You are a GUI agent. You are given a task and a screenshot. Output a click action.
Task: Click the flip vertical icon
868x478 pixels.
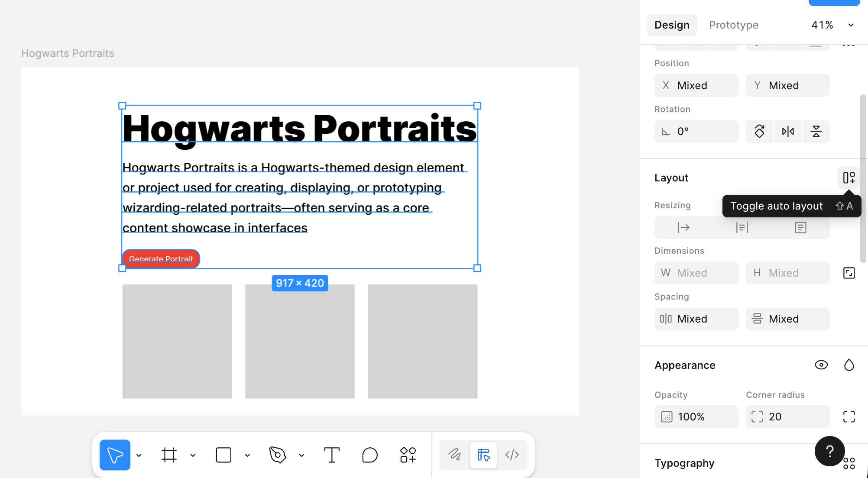(x=816, y=131)
